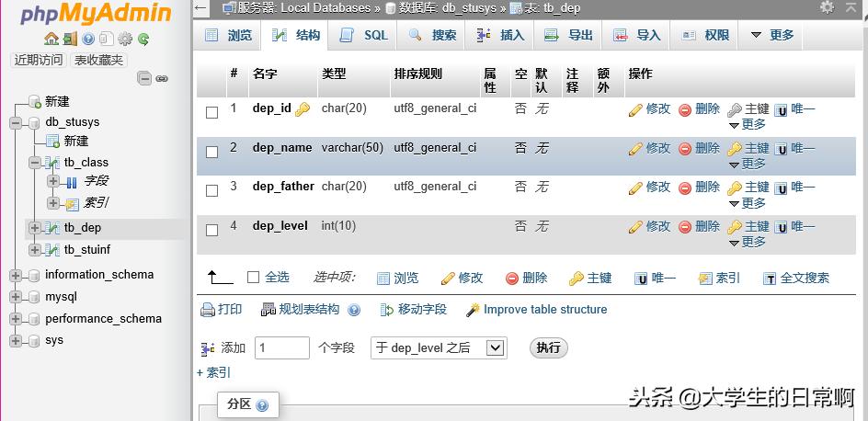
Task: Expand the mysql database node
Action: [x=16, y=297]
